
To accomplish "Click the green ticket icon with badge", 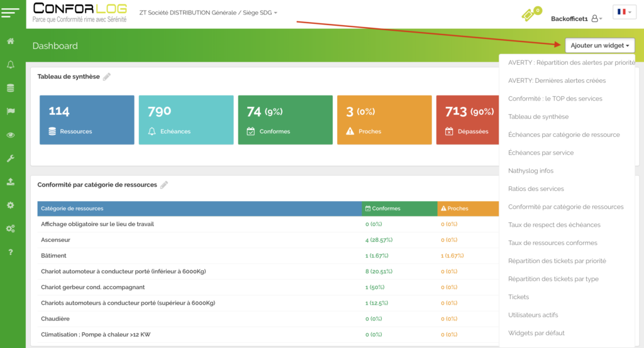I will [530, 14].
